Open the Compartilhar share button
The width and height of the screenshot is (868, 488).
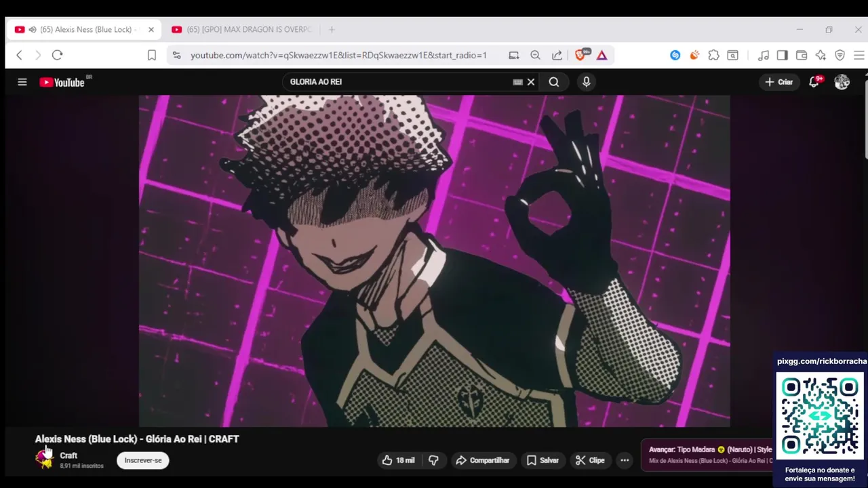[x=483, y=460]
